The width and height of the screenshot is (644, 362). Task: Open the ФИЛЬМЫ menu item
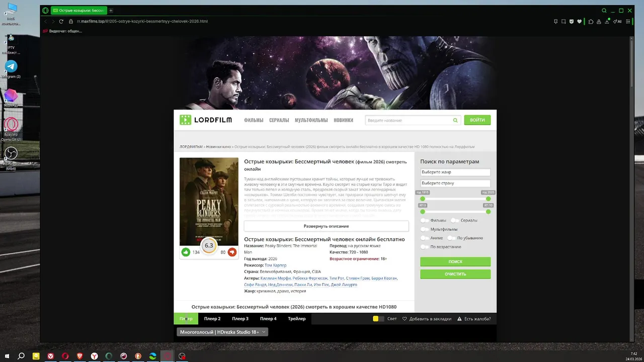point(254,120)
